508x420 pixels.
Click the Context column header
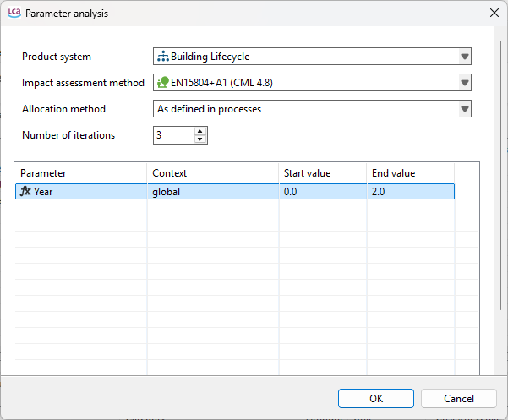213,173
